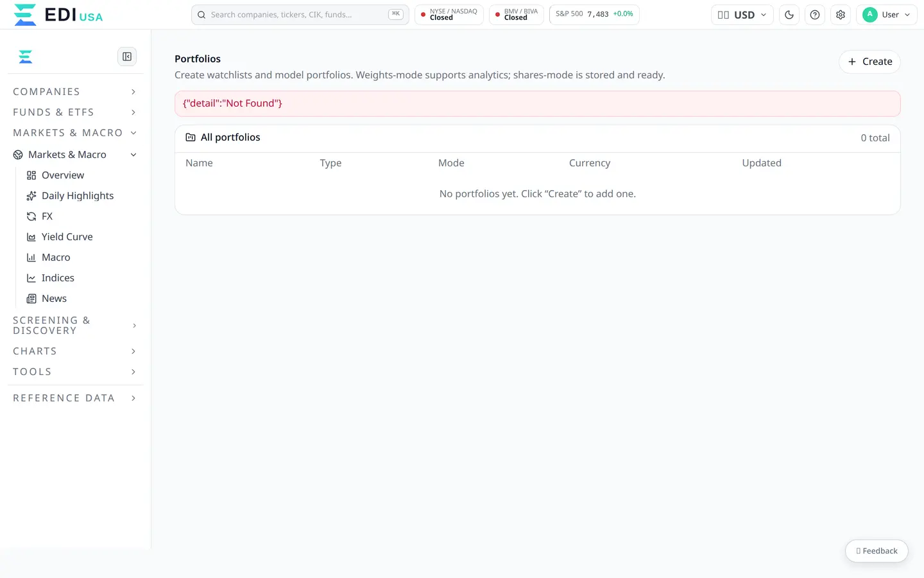The width and height of the screenshot is (924, 578).
Task: Click the ⌘K shortcut badge in search
Action: [396, 14]
